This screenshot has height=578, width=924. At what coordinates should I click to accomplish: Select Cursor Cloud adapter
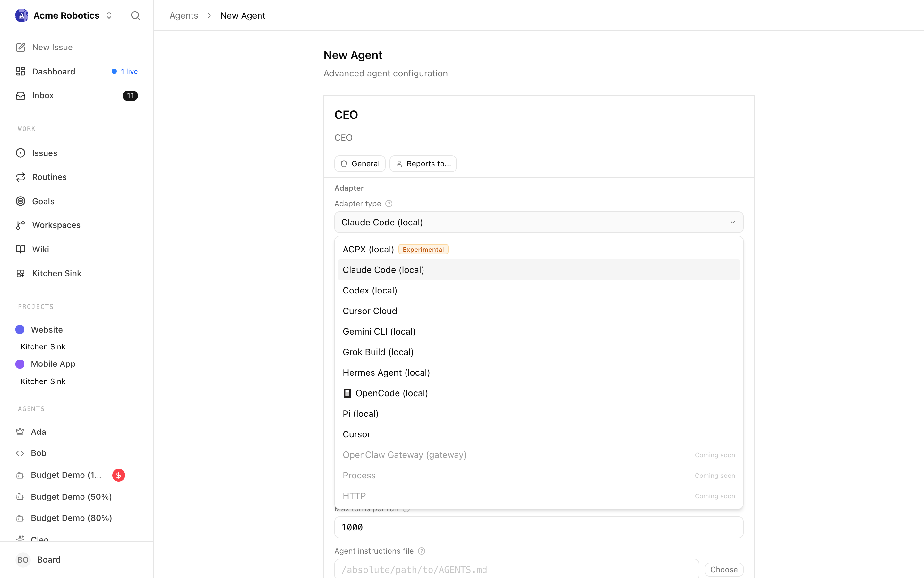(539, 311)
